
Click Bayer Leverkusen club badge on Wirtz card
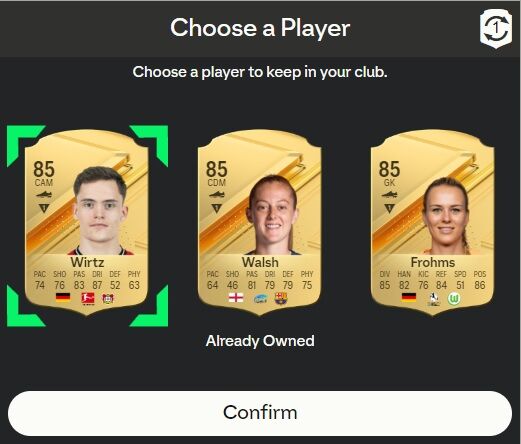point(108,298)
